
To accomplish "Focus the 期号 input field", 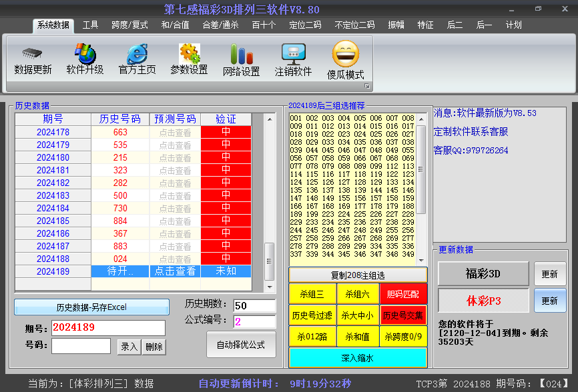I will (108, 327).
